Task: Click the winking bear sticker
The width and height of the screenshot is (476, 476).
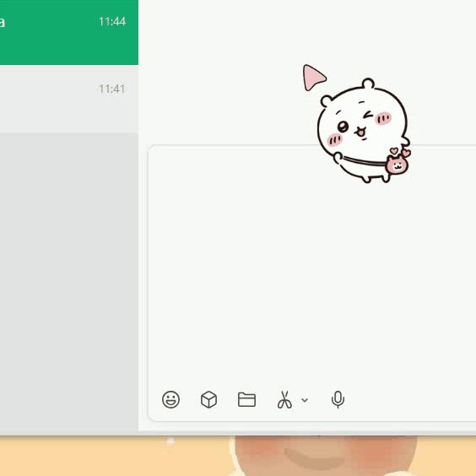Action: click(x=363, y=131)
